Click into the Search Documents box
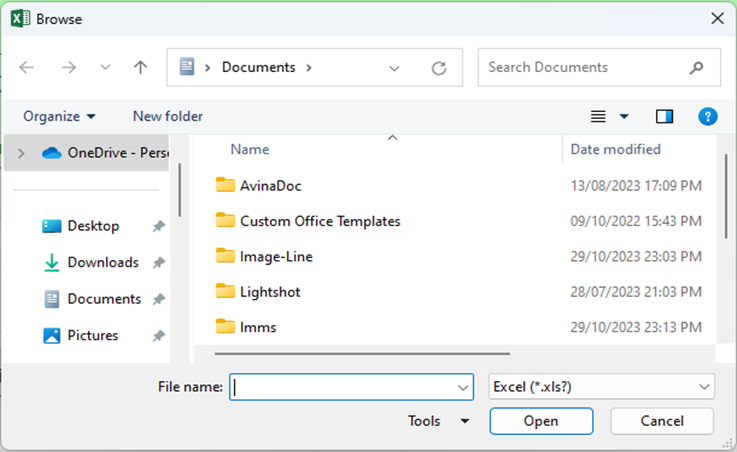This screenshot has width=737, height=452. (585, 68)
